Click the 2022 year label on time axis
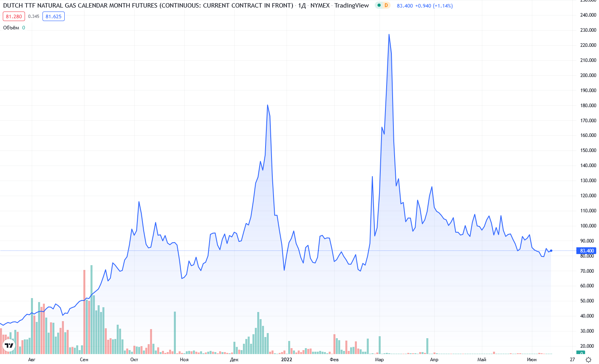 point(286,360)
